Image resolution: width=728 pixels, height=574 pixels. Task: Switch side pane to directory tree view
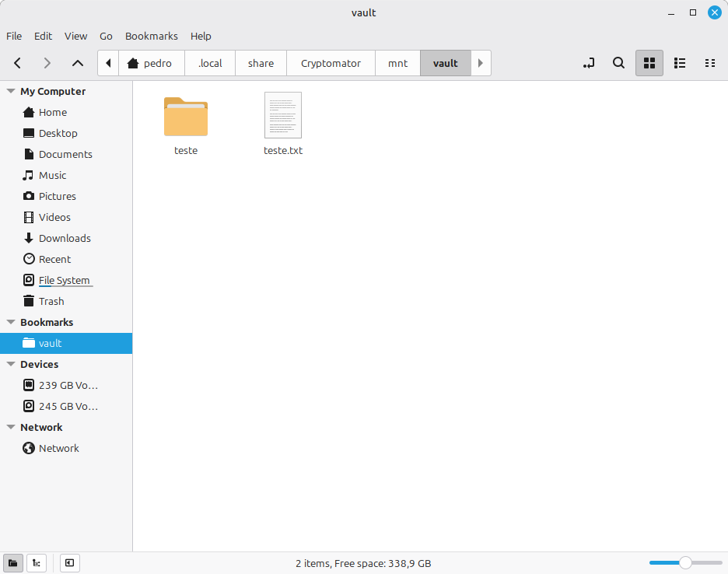(x=36, y=563)
